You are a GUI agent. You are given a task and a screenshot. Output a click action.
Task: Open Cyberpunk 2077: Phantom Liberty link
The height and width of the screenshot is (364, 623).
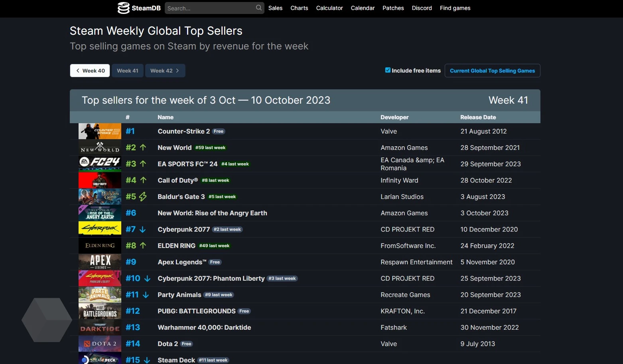(211, 278)
